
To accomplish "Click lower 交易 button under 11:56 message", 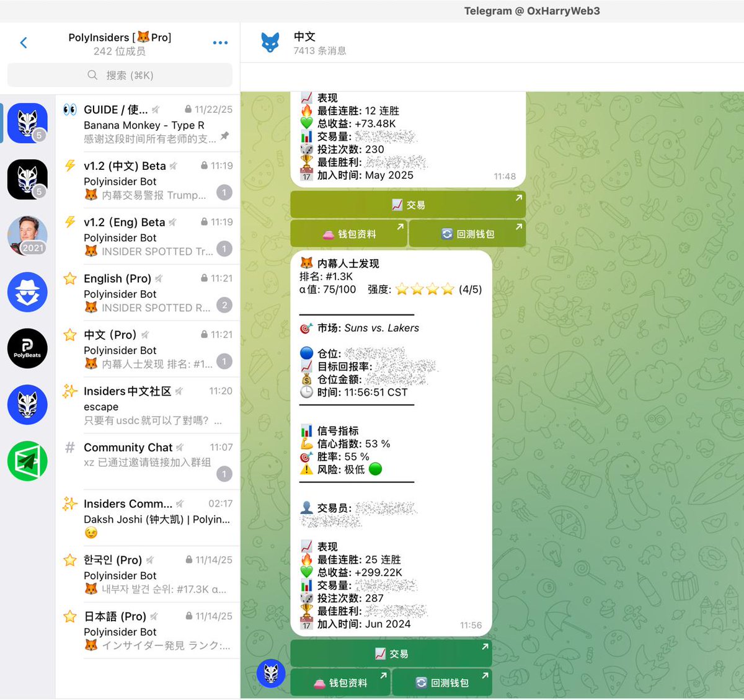I will coord(391,653).
